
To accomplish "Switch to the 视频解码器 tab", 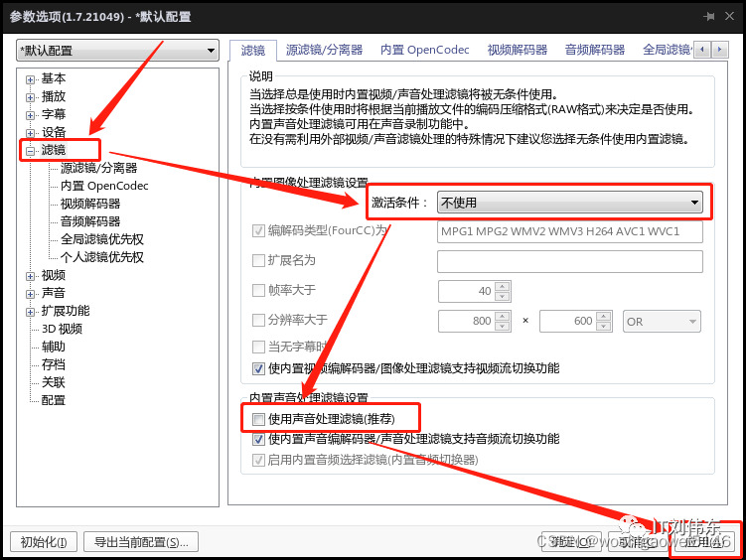I will click(518, 50).
